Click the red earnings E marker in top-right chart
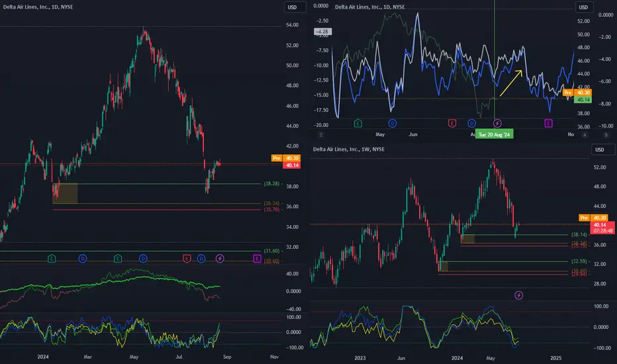This screenshot has height=364, width=617. coord(451,124)
